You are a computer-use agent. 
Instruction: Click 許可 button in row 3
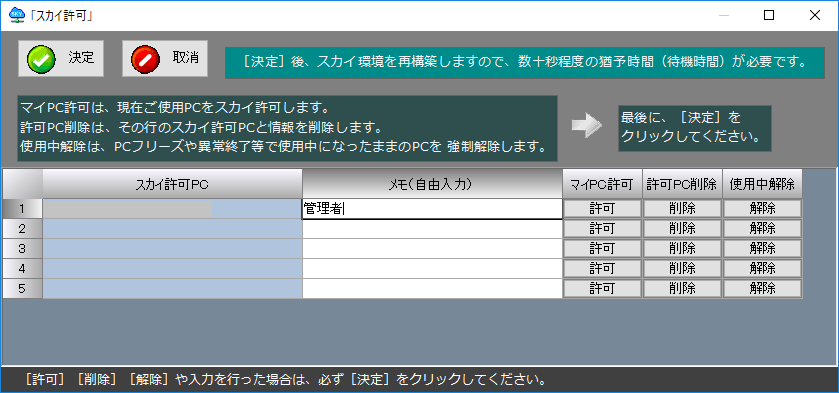[x=602, y=248]
